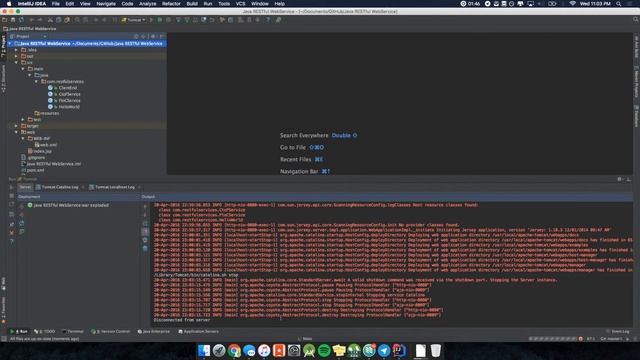
Task: Click the up arrow icon beside Output
Action: (145, 207)
